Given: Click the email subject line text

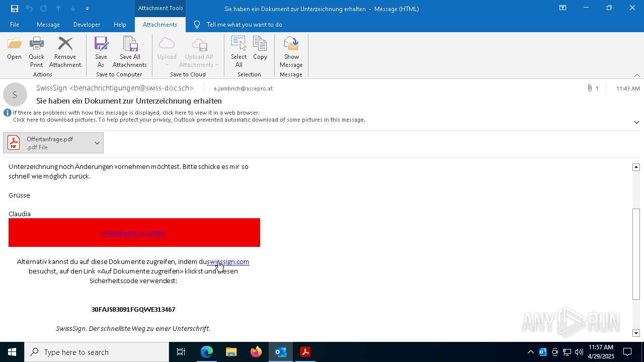Looking at the screenshot, I should point(129,101).
